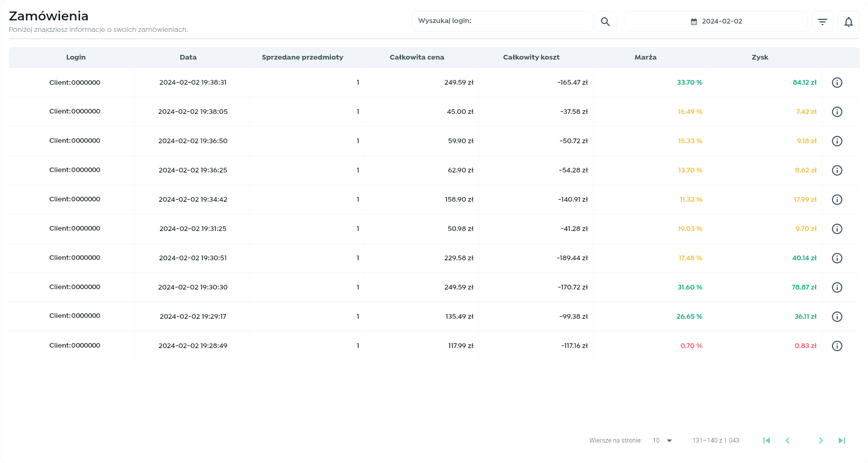Click total cost -117.16 zł

pyautogui.click(x=574, y=346)
